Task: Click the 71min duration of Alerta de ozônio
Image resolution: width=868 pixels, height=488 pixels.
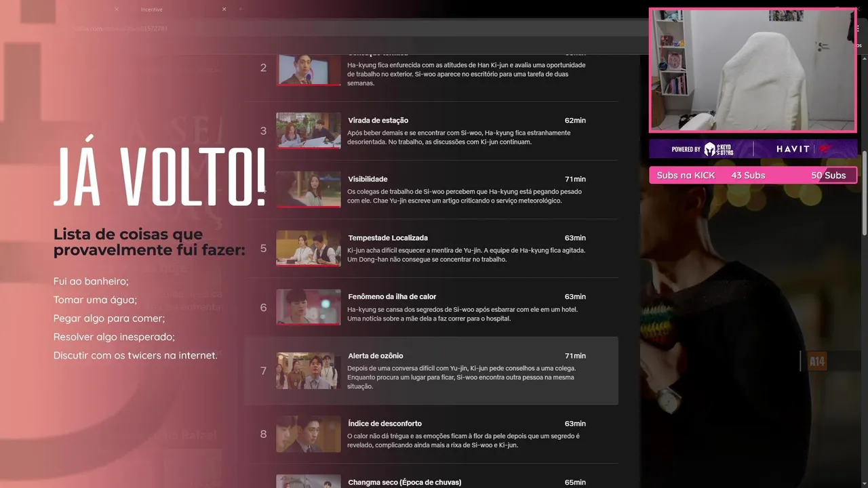Action: pyautogui.click(x=575, y=356)
